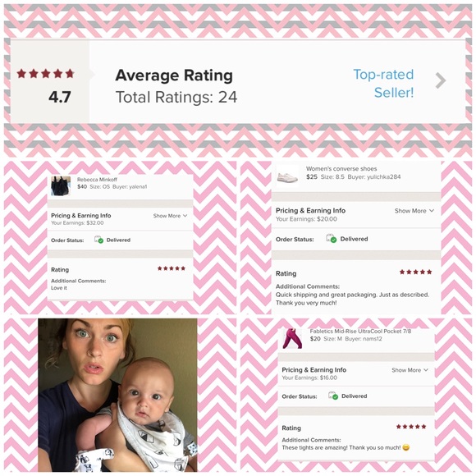
Task: Click the Top-rated Seller! link
Action: [x=383, y=83]
